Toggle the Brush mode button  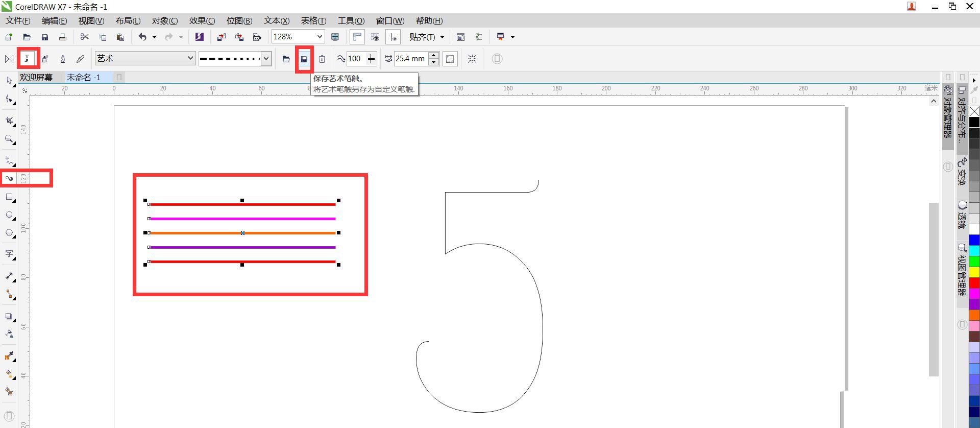click(28, 59)
